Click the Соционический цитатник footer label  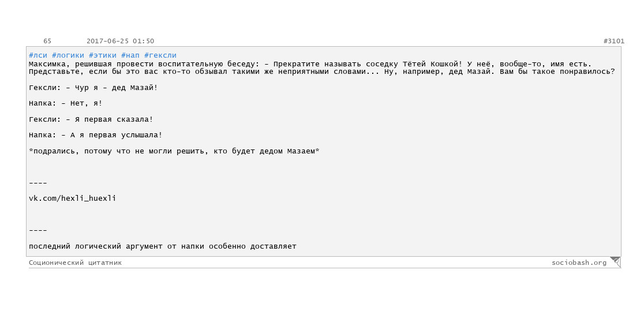pos(75,263)
